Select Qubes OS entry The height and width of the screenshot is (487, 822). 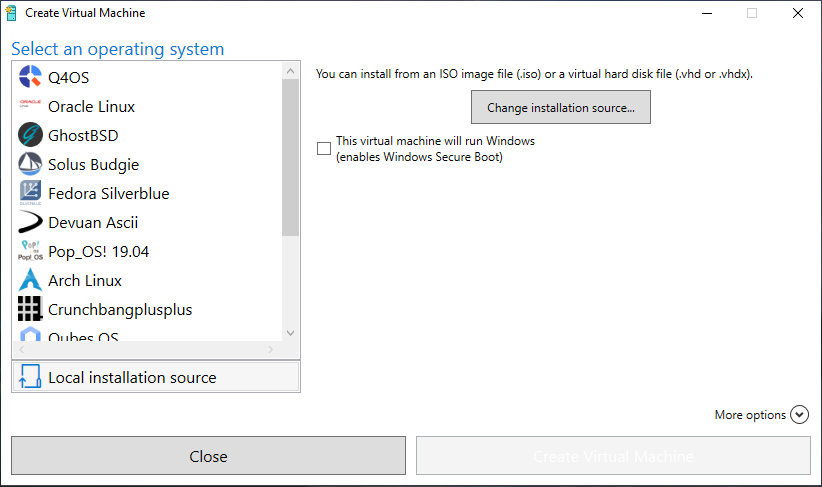[x=147, y=333]
